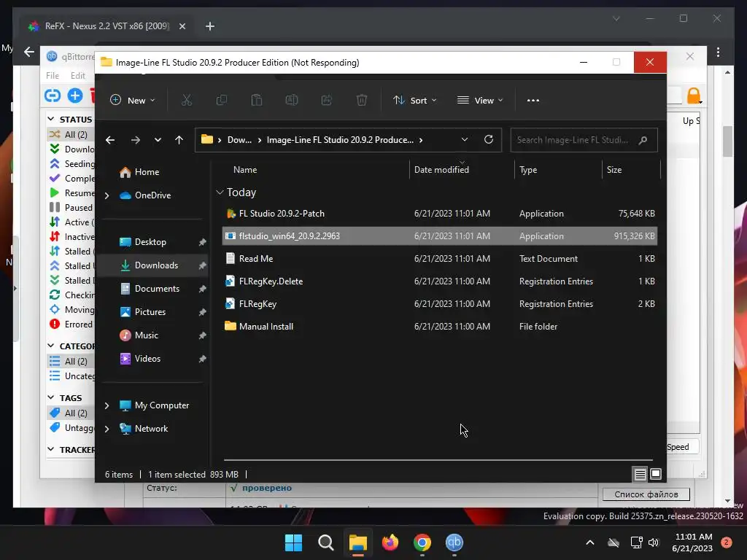The image size is (747, 560).
Task: Click Downloads breadcrumb in address bar
Action: point(239,140)
